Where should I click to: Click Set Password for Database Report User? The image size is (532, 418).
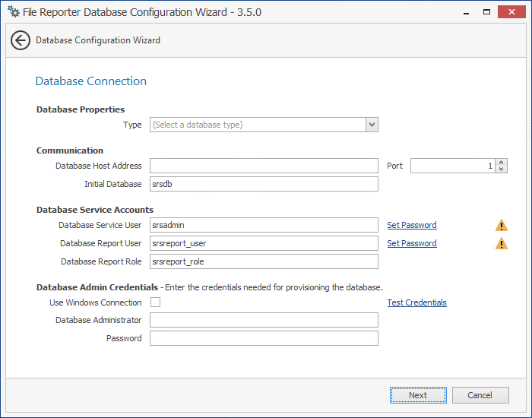[411, 243]
